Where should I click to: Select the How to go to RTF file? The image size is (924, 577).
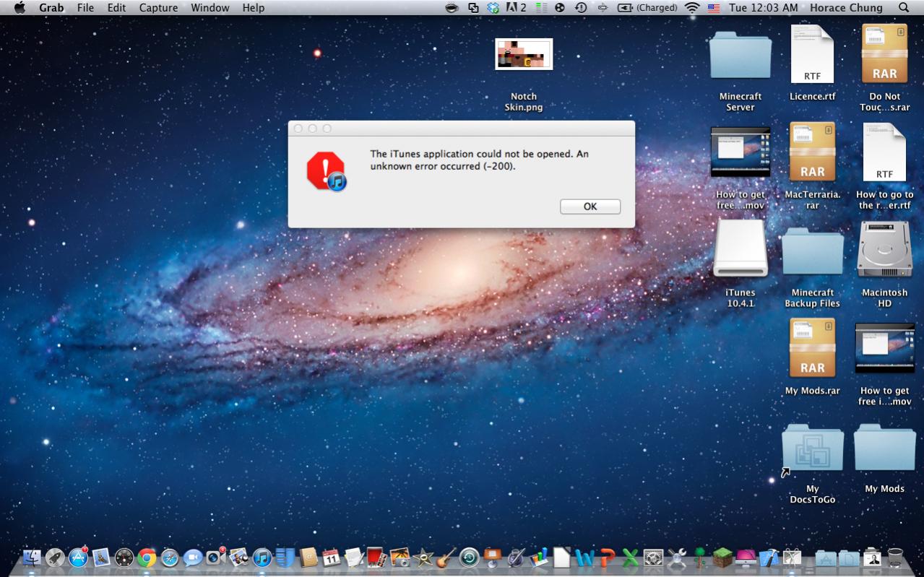885,167
